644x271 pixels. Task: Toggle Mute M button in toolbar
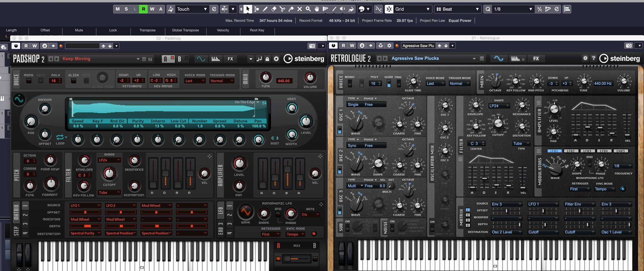[118, 9]
